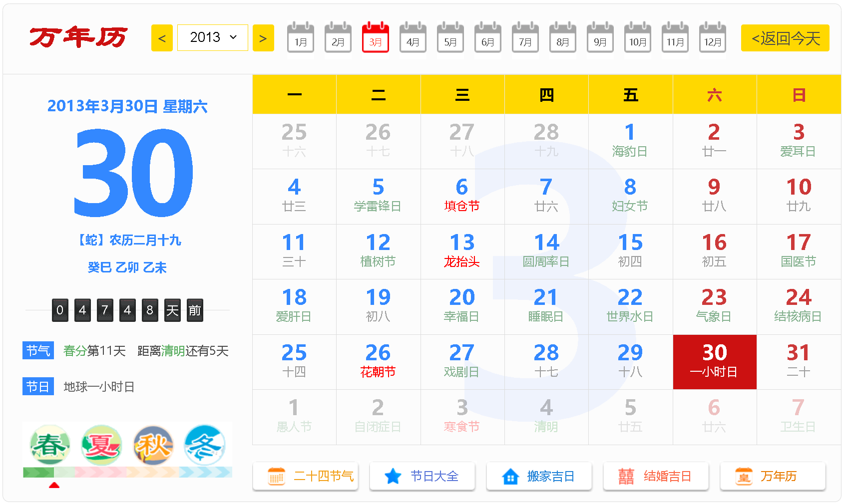Screen dimensions: 844x504
Task: Open the 结婚吉日 link
Action: (x=656, y=476)
